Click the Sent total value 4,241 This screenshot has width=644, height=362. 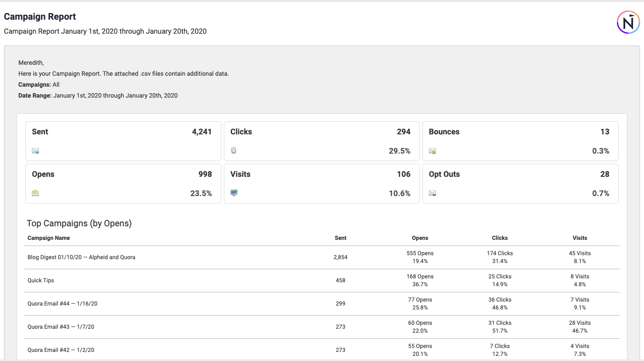(202, 131)
